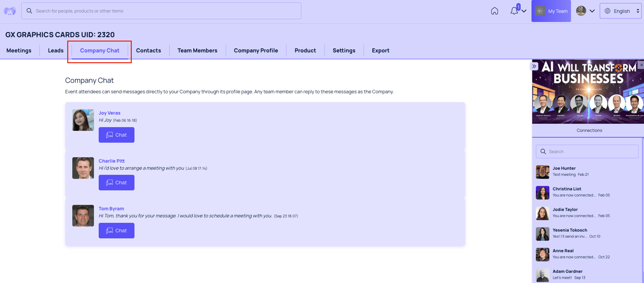Expand the notifications dropdown arrow

(524, 11)
